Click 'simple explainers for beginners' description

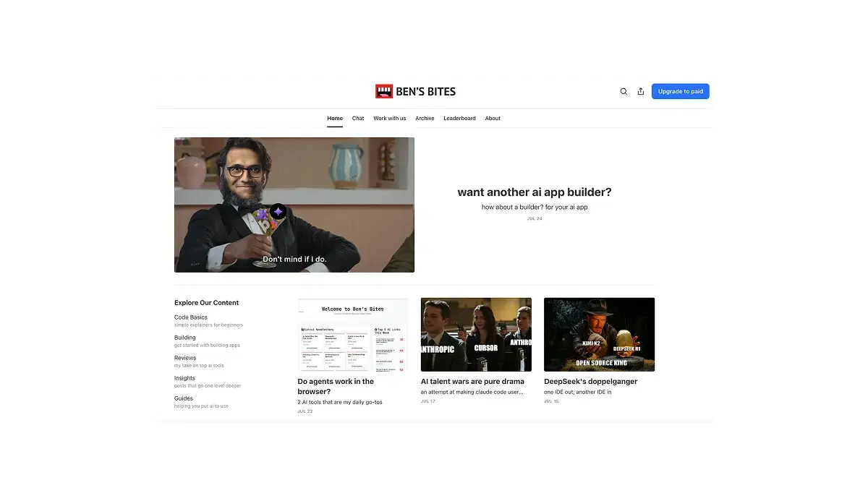coord(208,325)
